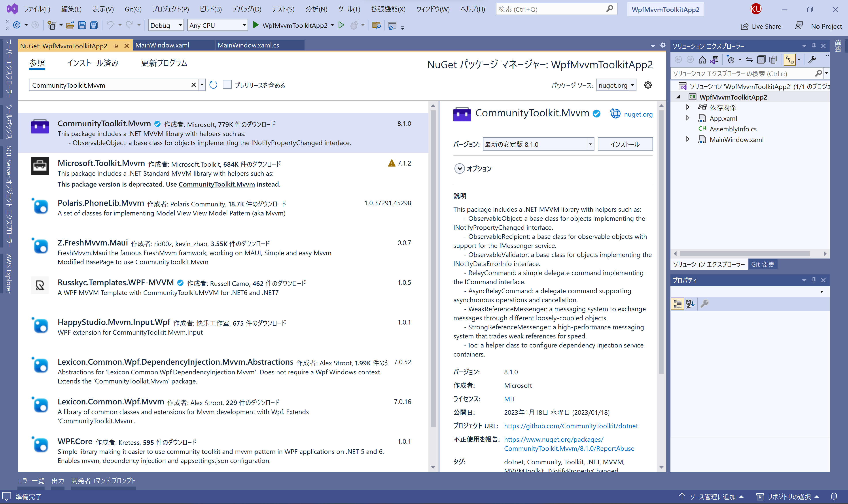Collapse the WpfMvvmToolkitApp2 project node
Image resolution: width=848 pixels, height=504 pixels.
point(678,97)
